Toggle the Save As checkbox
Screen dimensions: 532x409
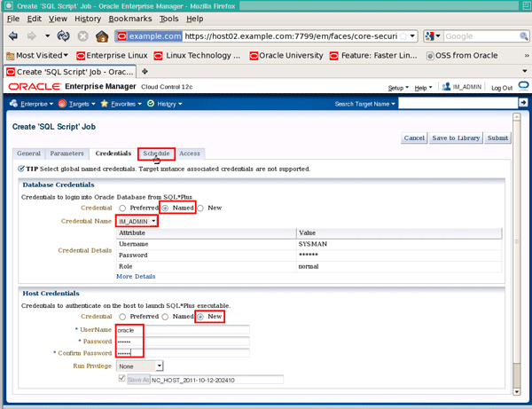(121, 378)
